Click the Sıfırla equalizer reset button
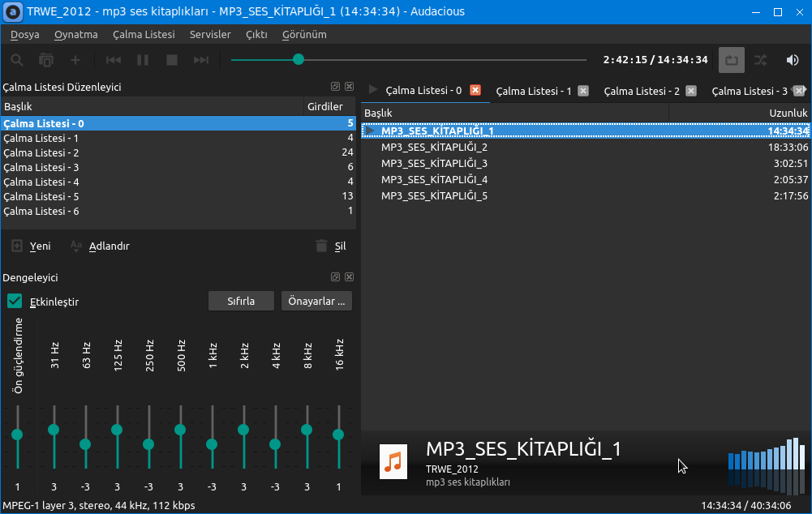 pyautogui.click(x=241, y=301)
